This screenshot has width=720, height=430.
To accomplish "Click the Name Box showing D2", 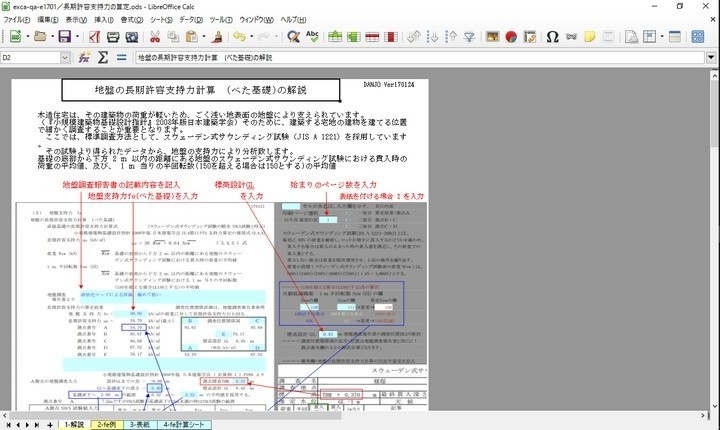I will 31,57.
